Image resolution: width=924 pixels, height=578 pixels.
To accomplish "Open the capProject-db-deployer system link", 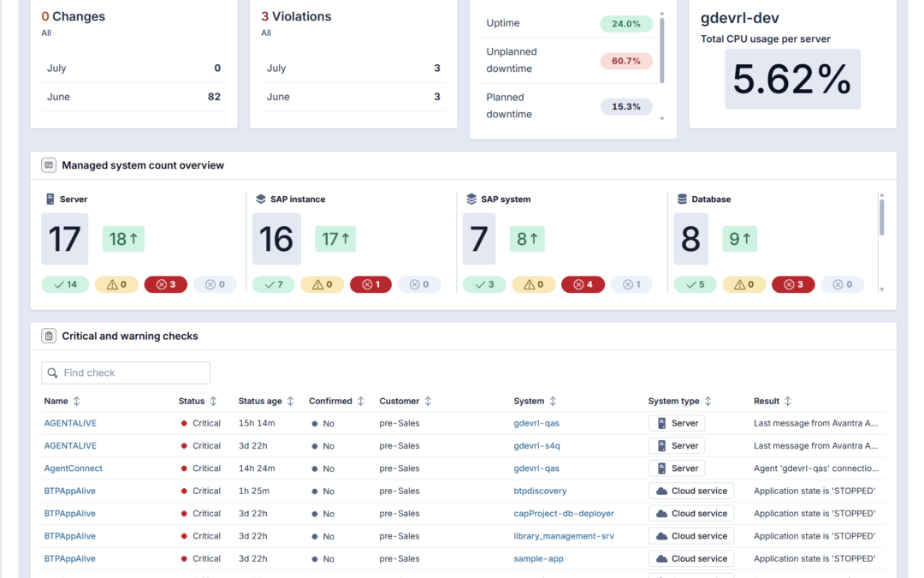I will (564, 513).
